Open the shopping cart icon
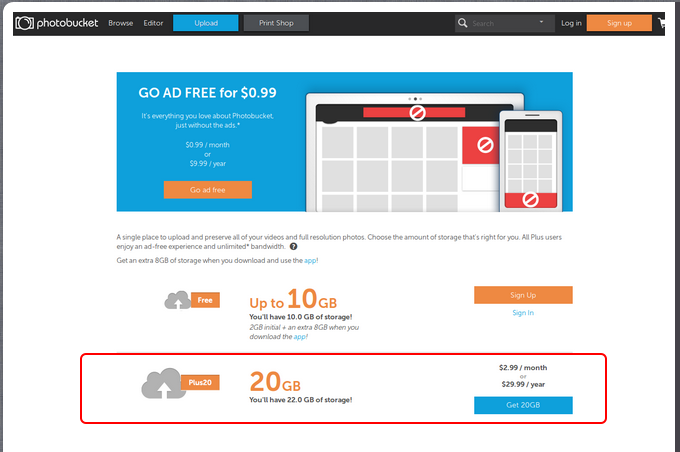This screenshot has width=680, height=452. (662, 23)
